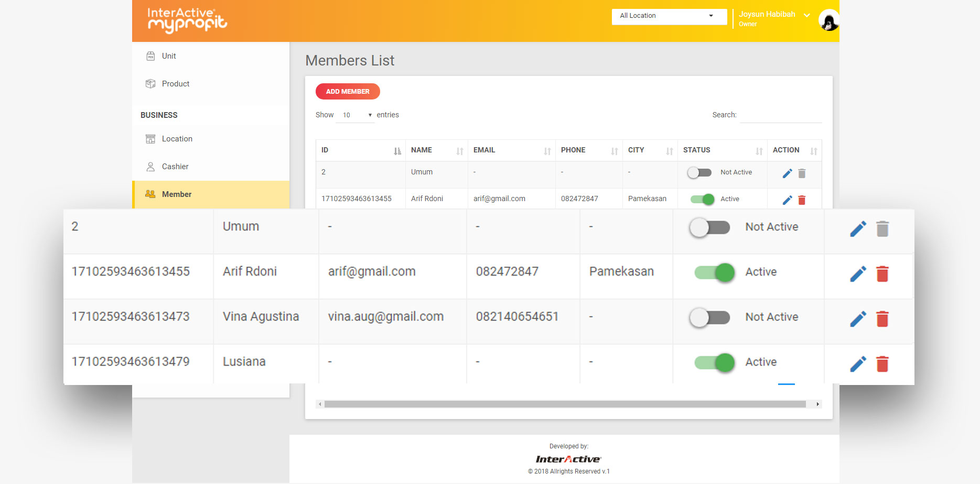Open the All Location dropdown
The image size is (980, 484).
669,16
